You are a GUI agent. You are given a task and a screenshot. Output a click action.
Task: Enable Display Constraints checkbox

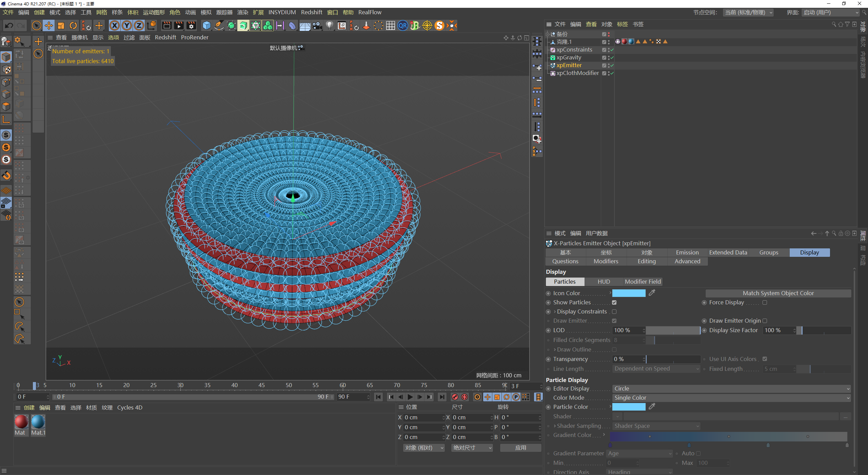point(615,311)
